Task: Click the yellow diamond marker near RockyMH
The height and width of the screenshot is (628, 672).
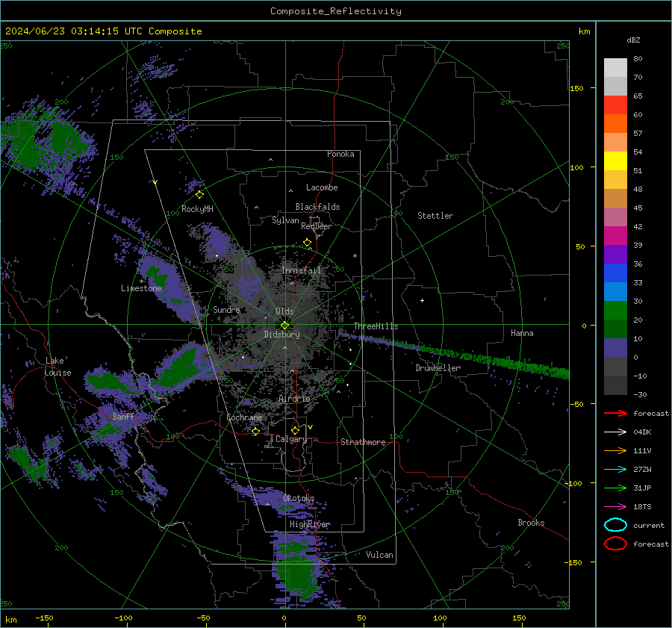Action: point(199,195)
